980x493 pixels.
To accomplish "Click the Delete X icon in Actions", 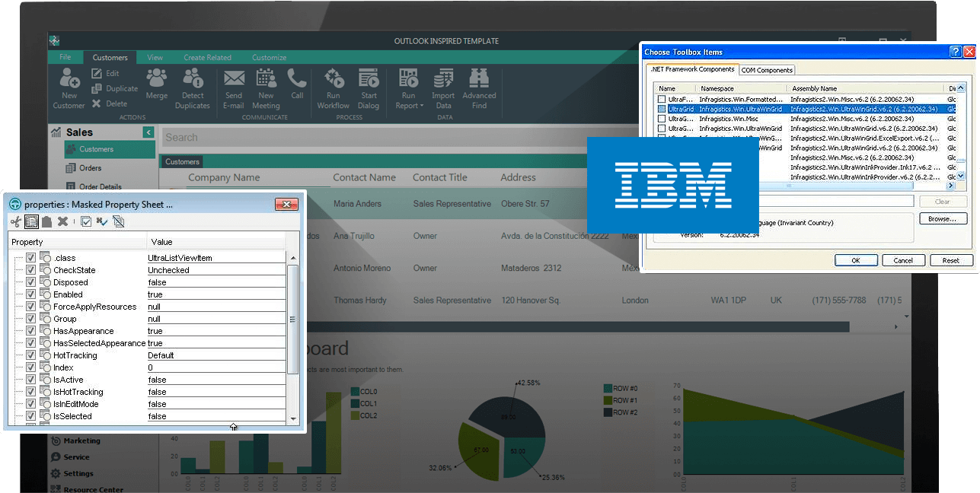I will [x=97, y=103].
